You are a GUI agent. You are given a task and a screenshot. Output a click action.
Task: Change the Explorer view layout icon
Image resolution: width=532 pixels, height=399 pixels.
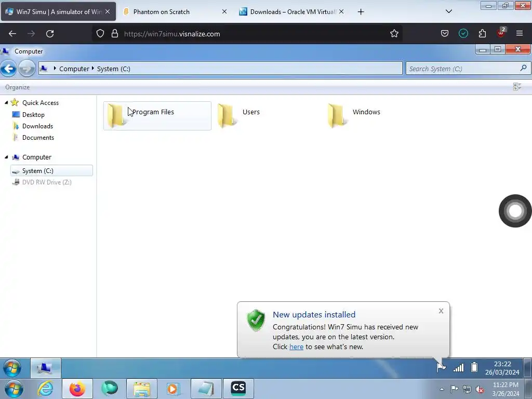pyautogui.click(x=517, y=87)
